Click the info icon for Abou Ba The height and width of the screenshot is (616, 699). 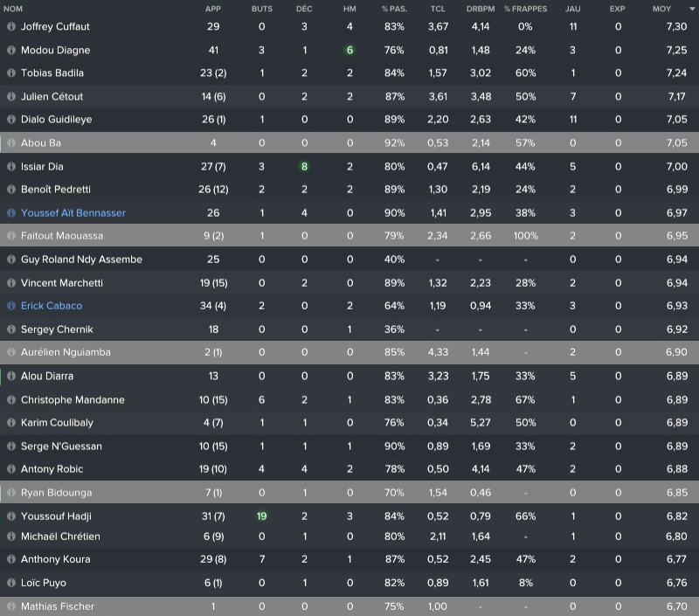click(x=11, y=143)
